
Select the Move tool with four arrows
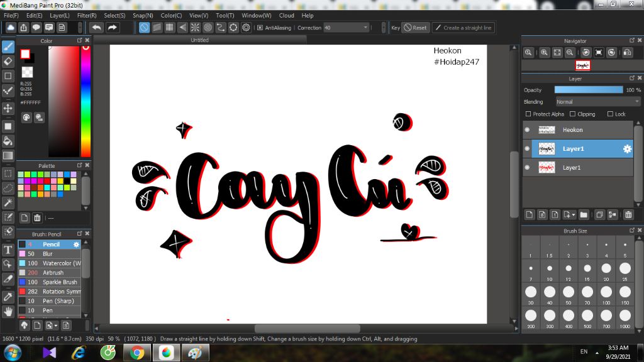point(8,108)
